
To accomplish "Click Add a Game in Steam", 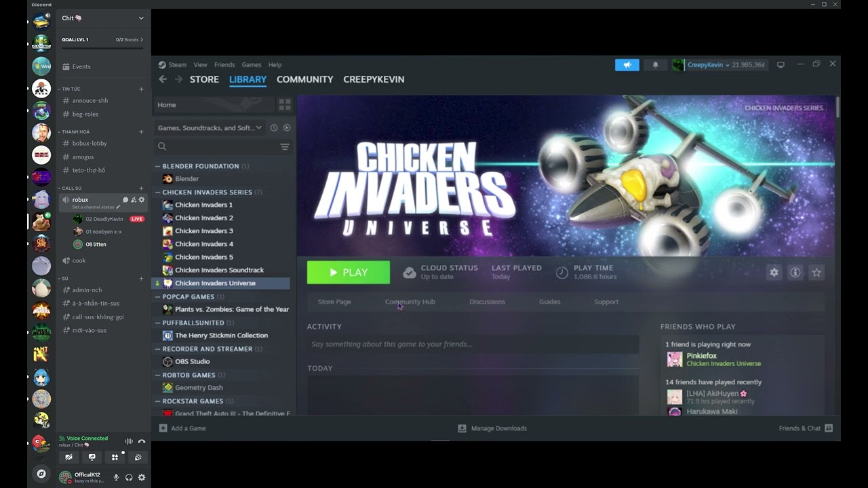I will (182, 428).
